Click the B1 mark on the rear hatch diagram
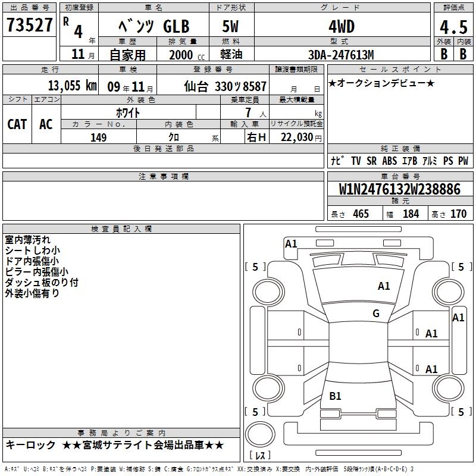Image resolution: width=476 pixels, height=476 pixels. [335, 396]
